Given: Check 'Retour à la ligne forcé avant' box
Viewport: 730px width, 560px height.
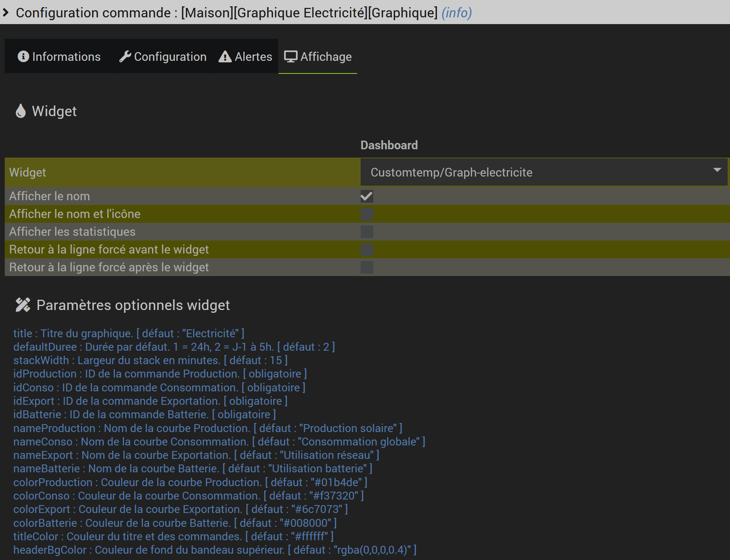Looking at the screenshot, I should click(367, 250).
